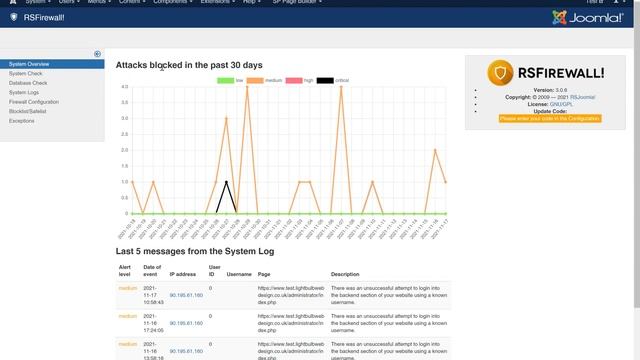Click the 'Date of event' column header

coord(152,271)
